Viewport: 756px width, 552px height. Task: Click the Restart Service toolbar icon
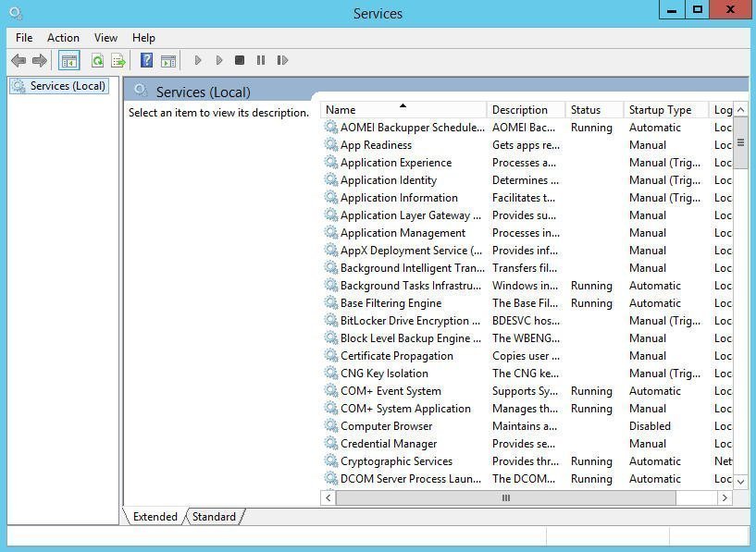tap(282, 61)
